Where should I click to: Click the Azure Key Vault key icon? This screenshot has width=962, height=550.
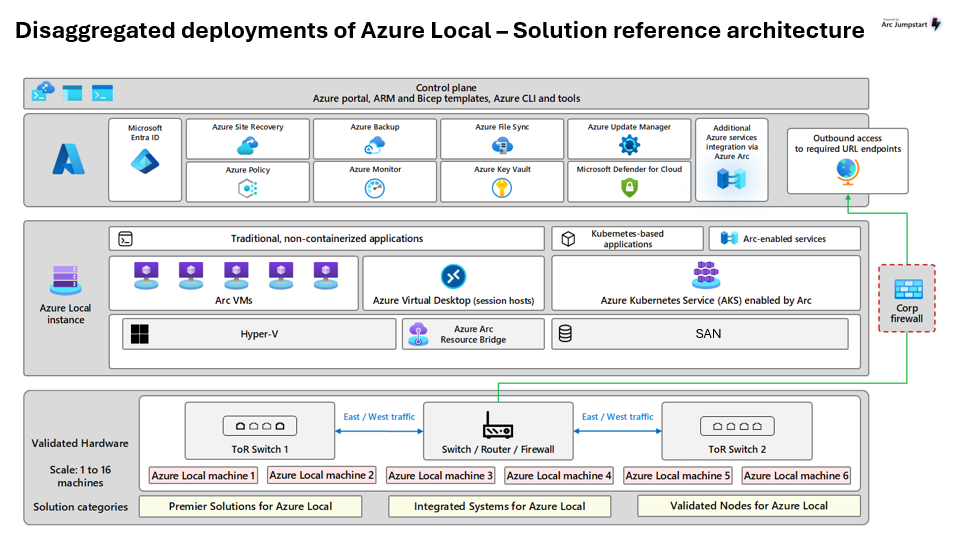[x=502, y=189]
